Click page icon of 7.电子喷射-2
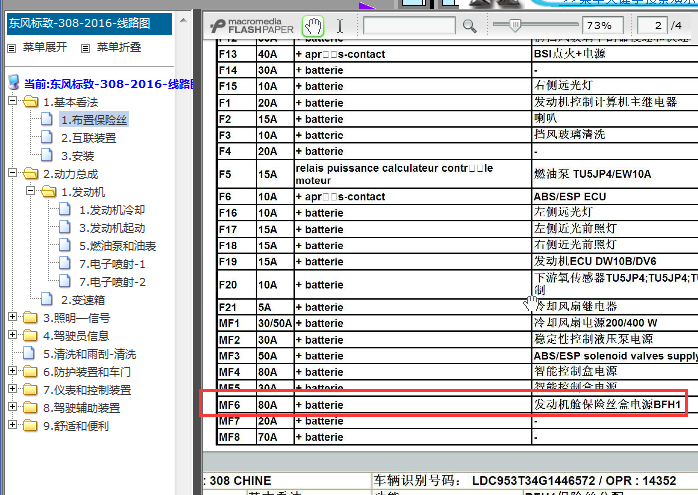Viewport: 698px width, 495px height. click(x=65, y=281)
